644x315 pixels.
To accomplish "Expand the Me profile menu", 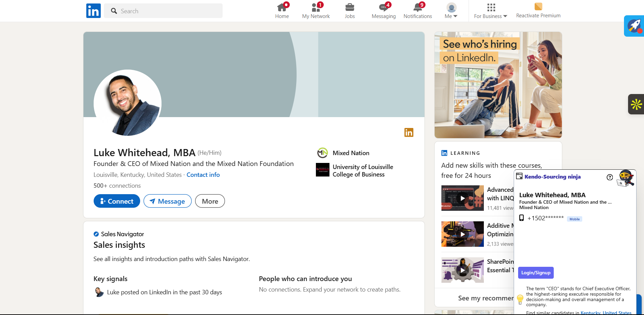I will [451, 11].
